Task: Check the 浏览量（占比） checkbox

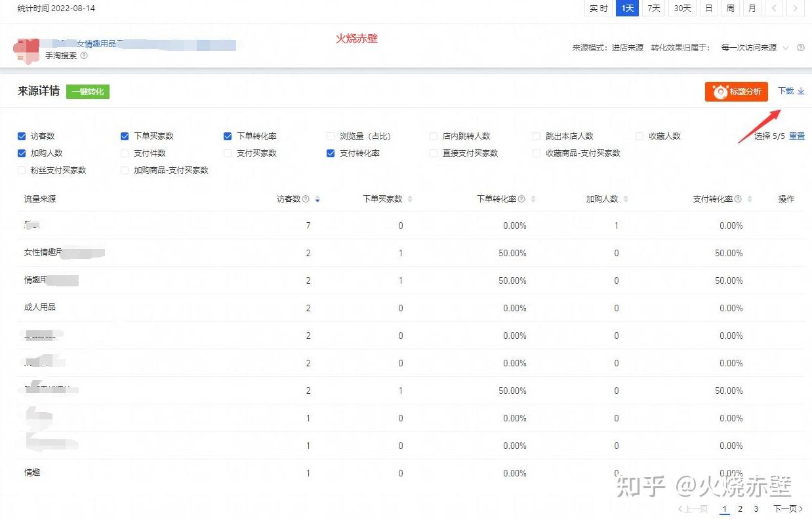Action: [x=331, y=136]
